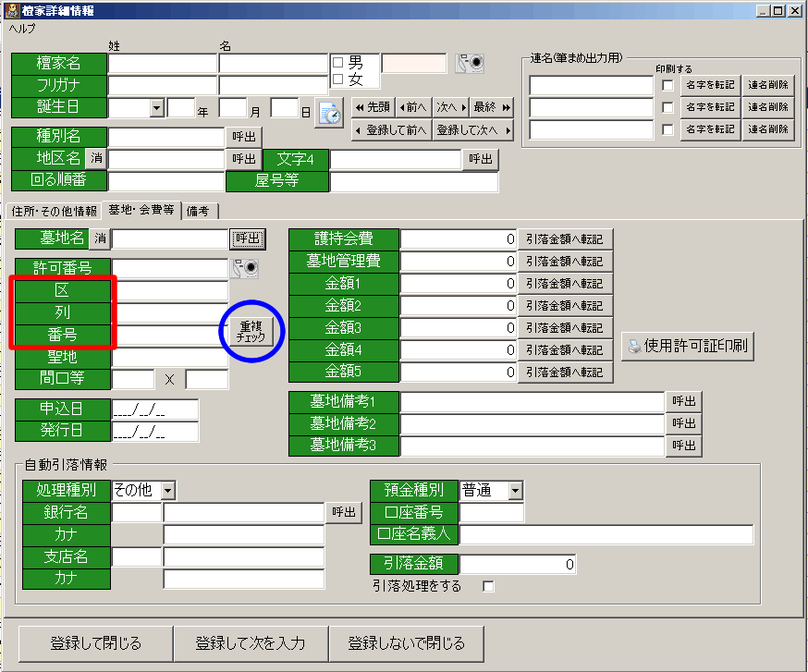Click 登録して前へ button
The width and height of the screenshot is (808, 672).
click(392, 130)
